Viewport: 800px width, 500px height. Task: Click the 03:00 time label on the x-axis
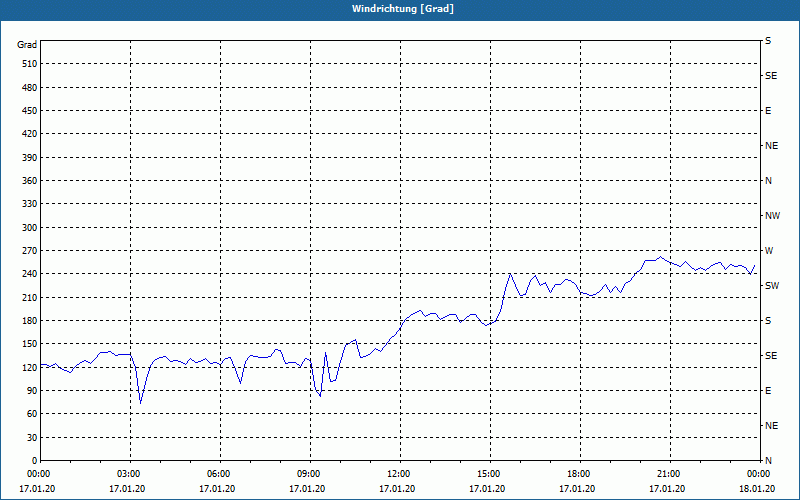127,474
